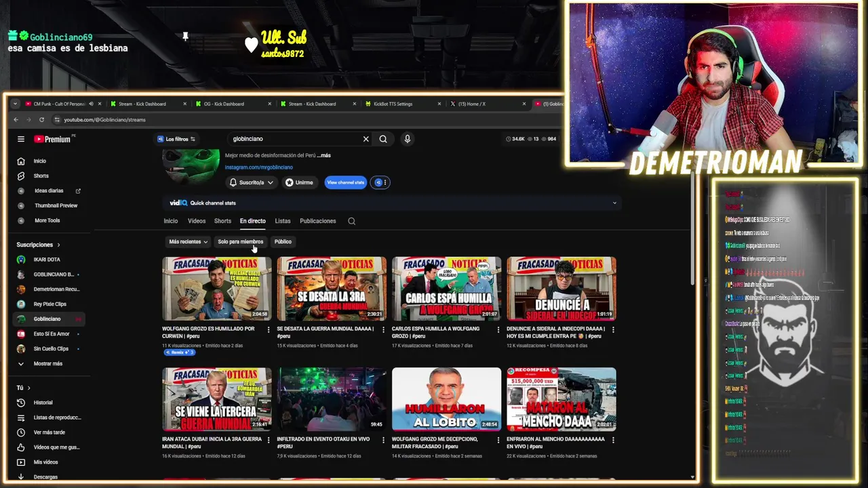Open Videos que me gustan
868x488 pixels.
56,447
